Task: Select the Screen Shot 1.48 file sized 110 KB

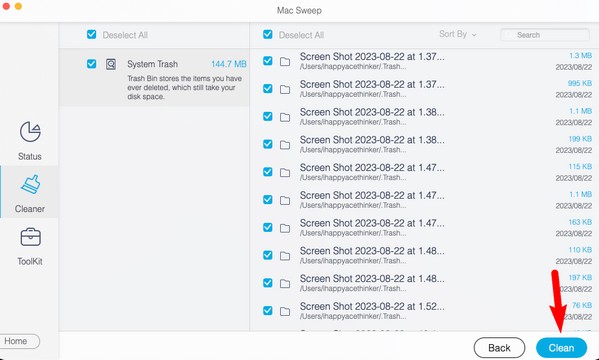Action: tap(372, 251)
